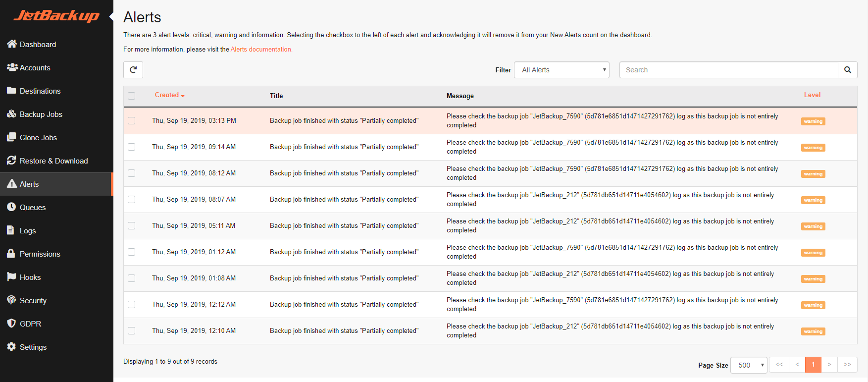868x382 pixels.
Task: Go to the next page (>)
Action: [x=829, y=365]
